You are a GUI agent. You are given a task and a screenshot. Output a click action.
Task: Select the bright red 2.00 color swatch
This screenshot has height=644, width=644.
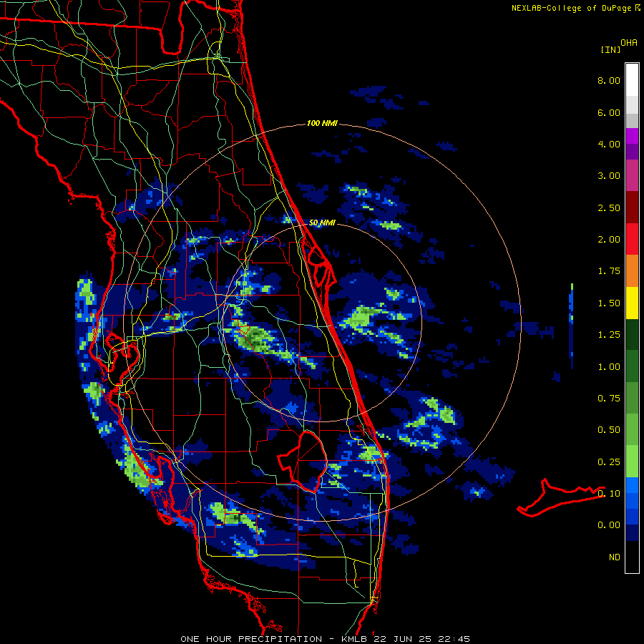[632, 240]
